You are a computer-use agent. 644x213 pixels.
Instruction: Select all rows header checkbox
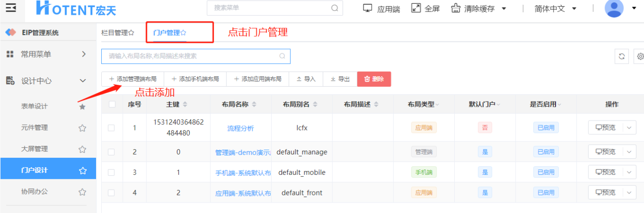pyautogui.click(x=112, y=104)
